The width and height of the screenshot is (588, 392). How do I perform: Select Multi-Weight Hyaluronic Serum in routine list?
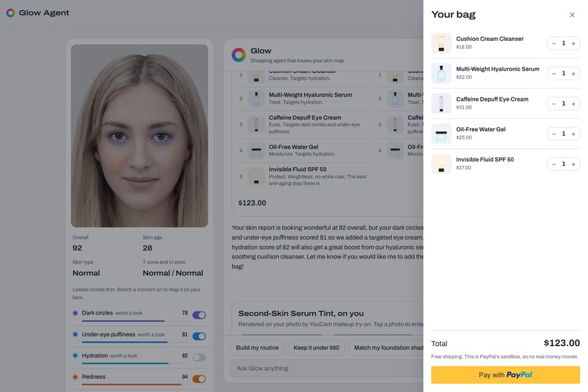(303, 99)
